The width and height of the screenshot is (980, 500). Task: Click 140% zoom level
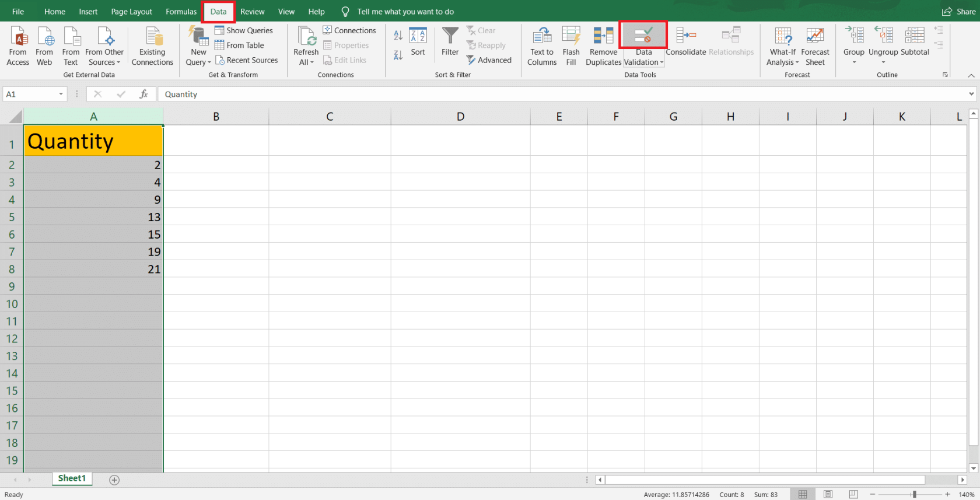(x=967, y=495)
